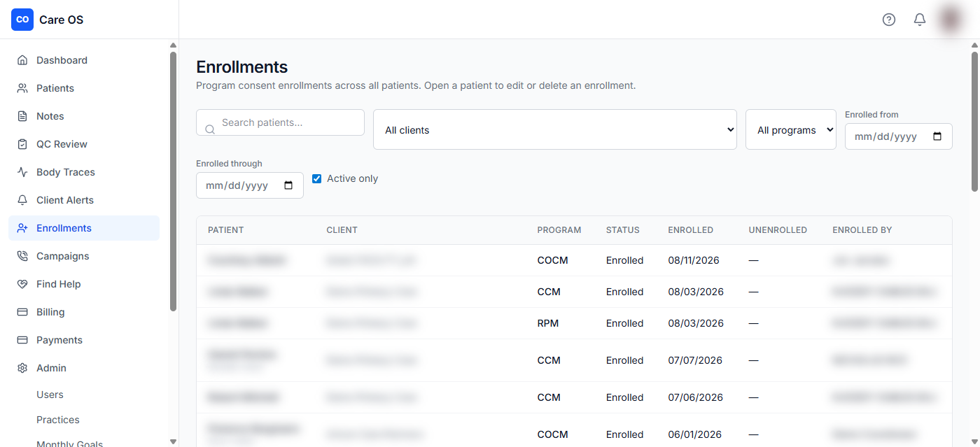Click the search magnifier icon
This screenshot has width=980, height=447.
click(210, 129)
